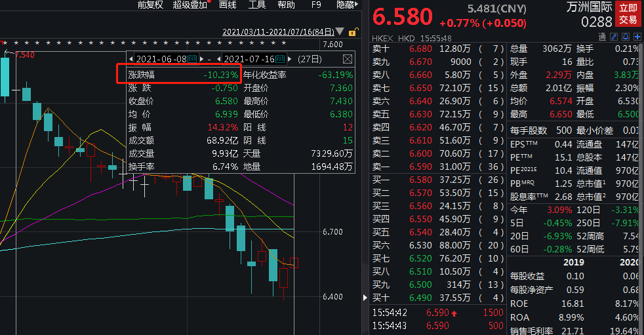
Task: Select the 买十 bid row at 6.490
Action: pos(438,298)
